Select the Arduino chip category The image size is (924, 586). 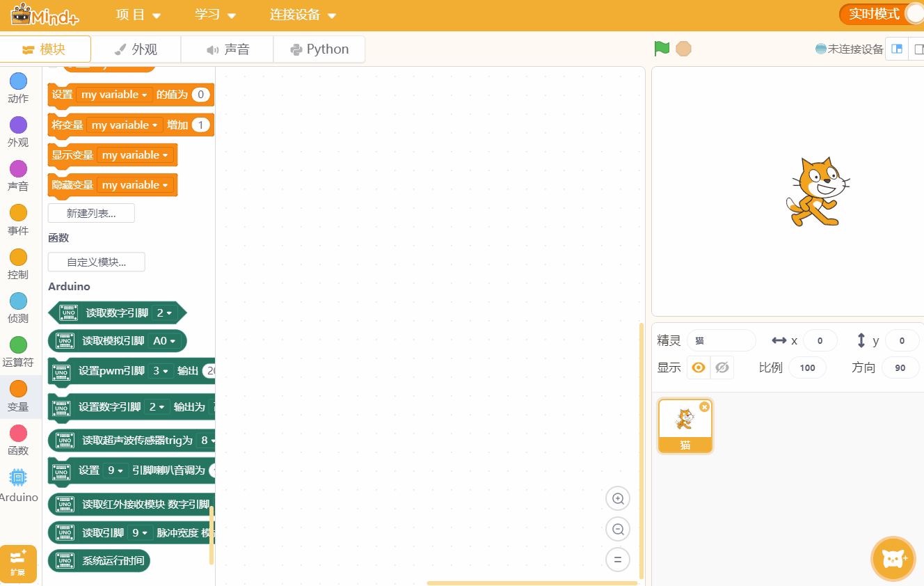[18, 485]
